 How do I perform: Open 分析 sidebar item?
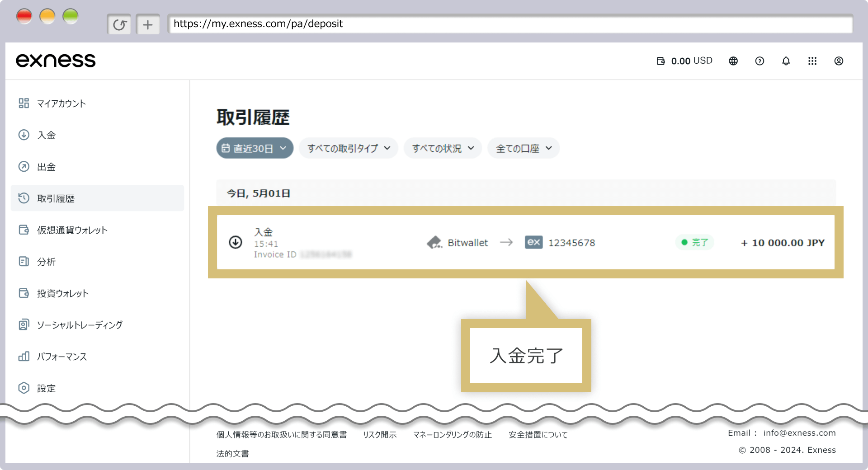click(97, 262)
